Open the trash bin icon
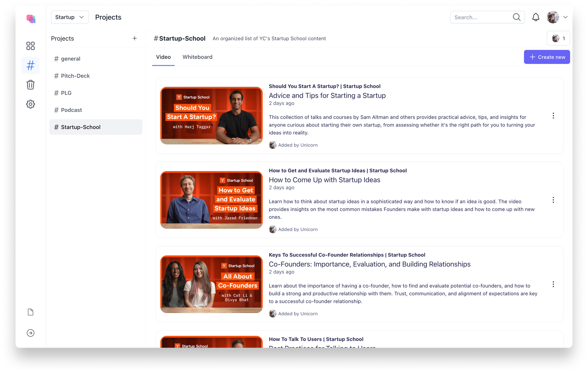Screen dimensions: 588x373 pos(31,85)
